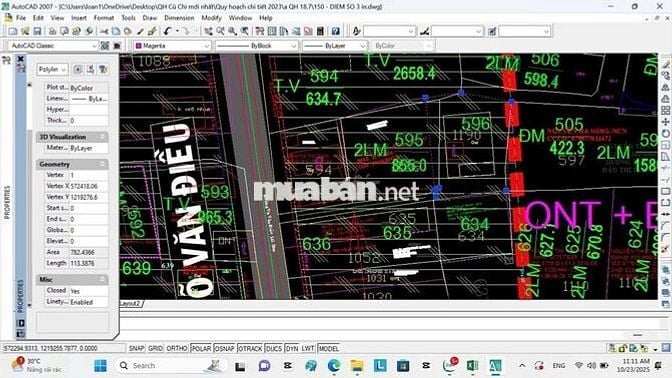Image resolution: width=672 pixels, height=378 pixels.
Task: Click the taskbar Search box
Action: (x=171, y=366)
